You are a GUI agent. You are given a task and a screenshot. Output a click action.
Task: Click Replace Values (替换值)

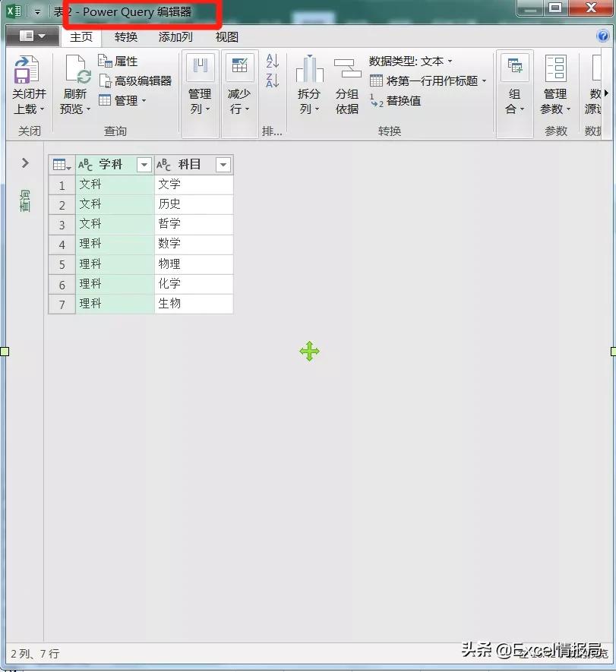(x=395, y=101)
